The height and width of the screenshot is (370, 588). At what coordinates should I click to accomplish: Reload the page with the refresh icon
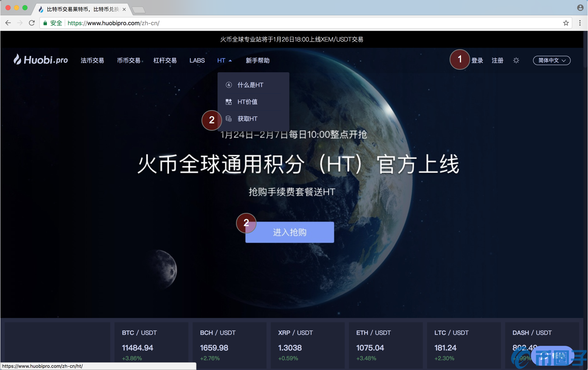tap(32, 23)
